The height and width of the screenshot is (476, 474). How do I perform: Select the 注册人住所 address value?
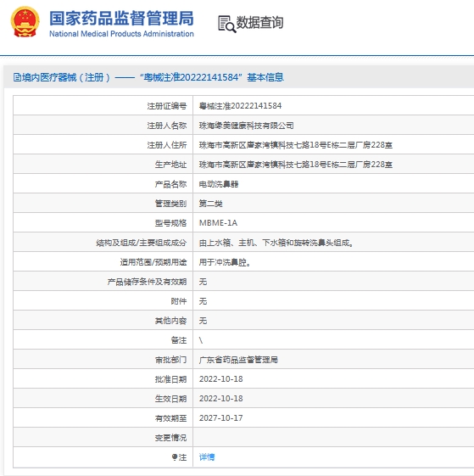296,145
